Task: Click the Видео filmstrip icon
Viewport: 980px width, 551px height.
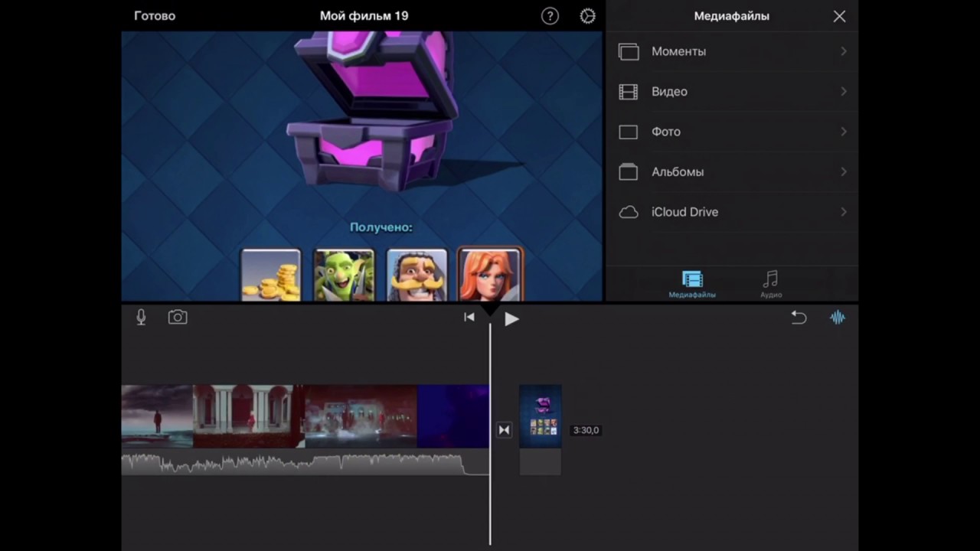Action: [628, 92]
